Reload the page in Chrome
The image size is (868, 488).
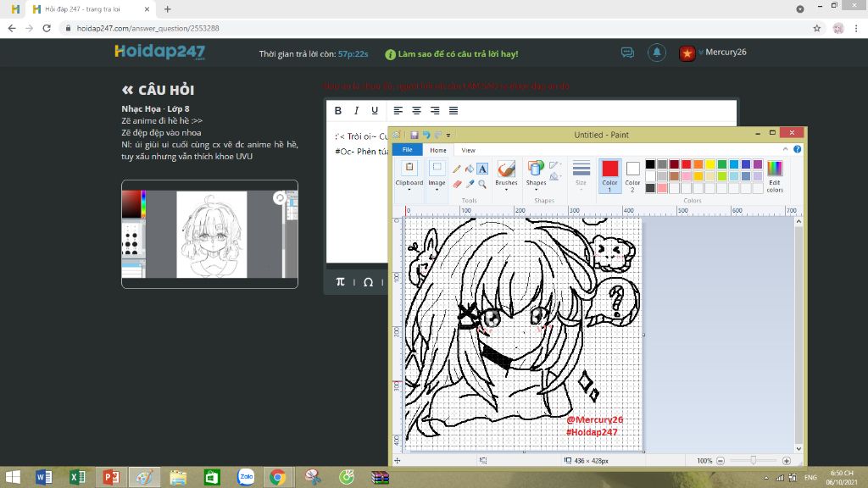(x=47, y=28)
